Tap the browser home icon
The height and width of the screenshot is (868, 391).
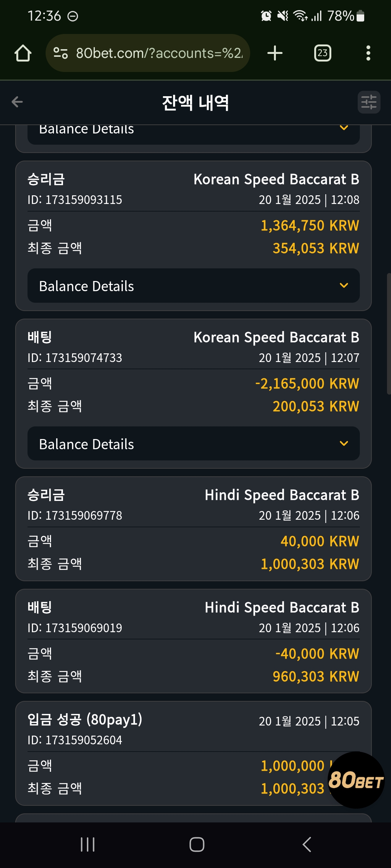click(23, 53)
